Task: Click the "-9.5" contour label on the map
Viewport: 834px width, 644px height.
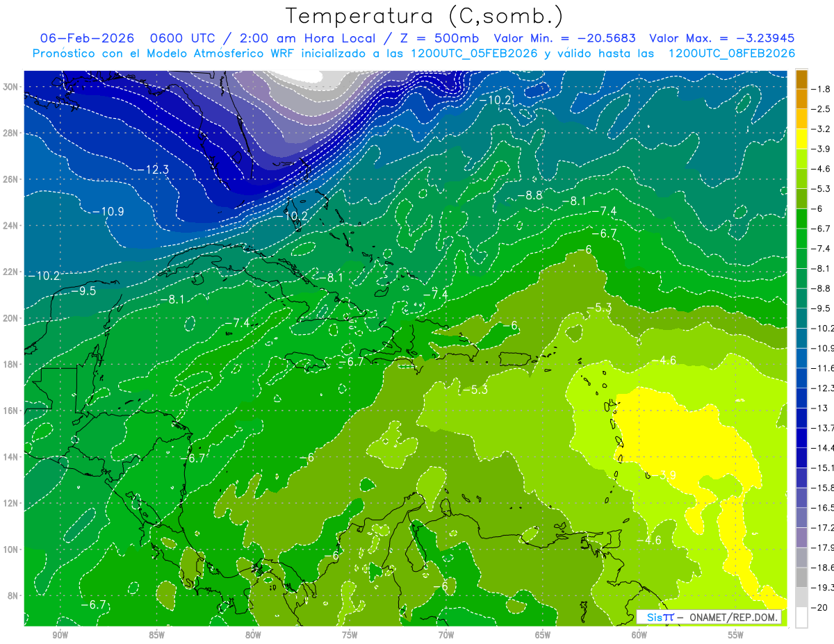Action: [83, 291]
